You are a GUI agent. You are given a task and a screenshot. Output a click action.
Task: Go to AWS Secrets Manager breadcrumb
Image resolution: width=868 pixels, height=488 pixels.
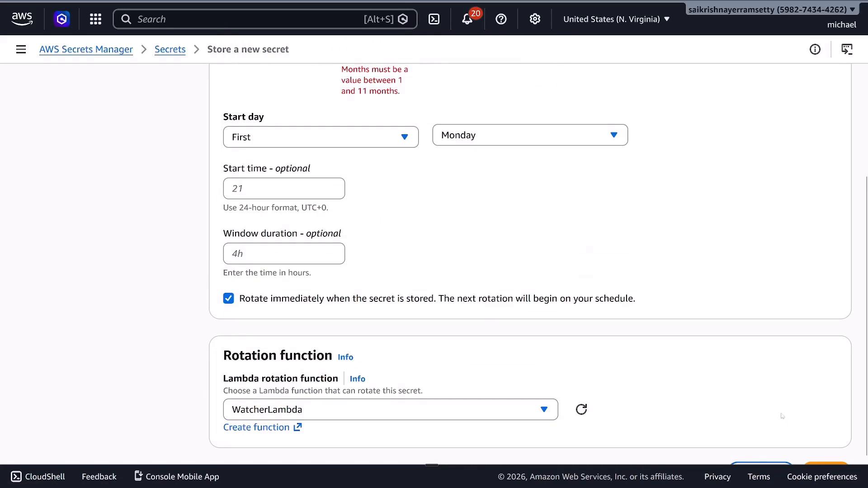(86, 49)
